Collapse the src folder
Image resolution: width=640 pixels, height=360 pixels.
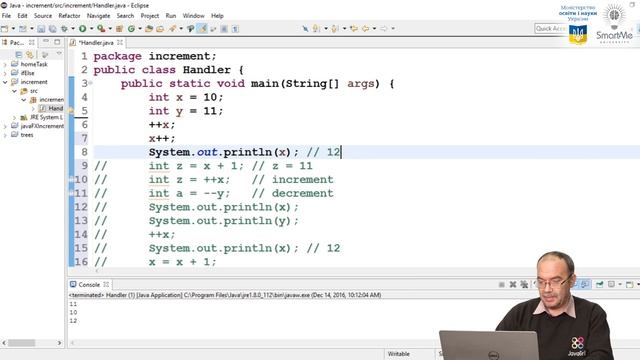(14, 91)
